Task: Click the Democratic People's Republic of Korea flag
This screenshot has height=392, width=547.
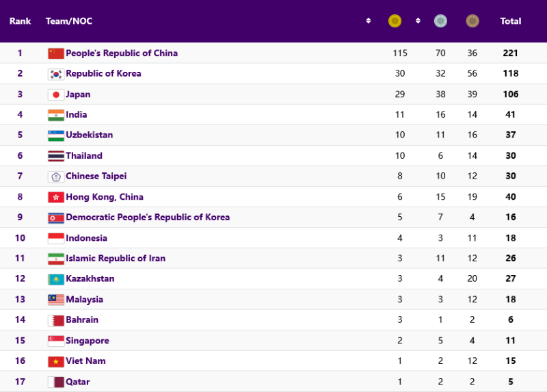Action: click(x=56, y=218)
